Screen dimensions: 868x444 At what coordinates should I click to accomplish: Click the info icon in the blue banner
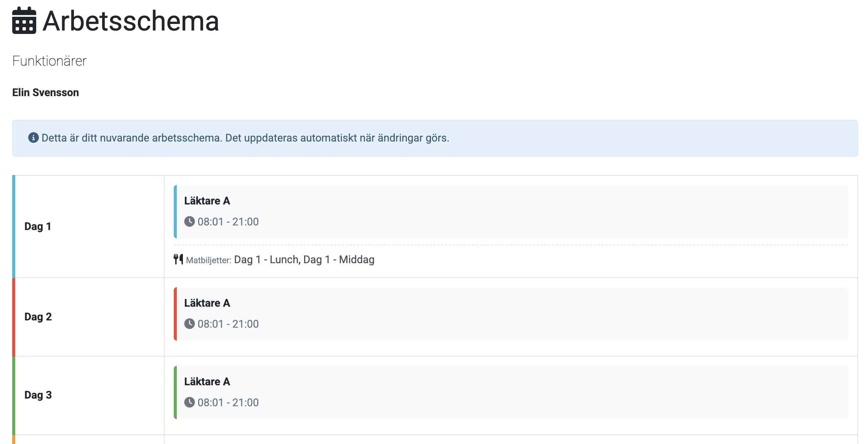tap(34, 138)
